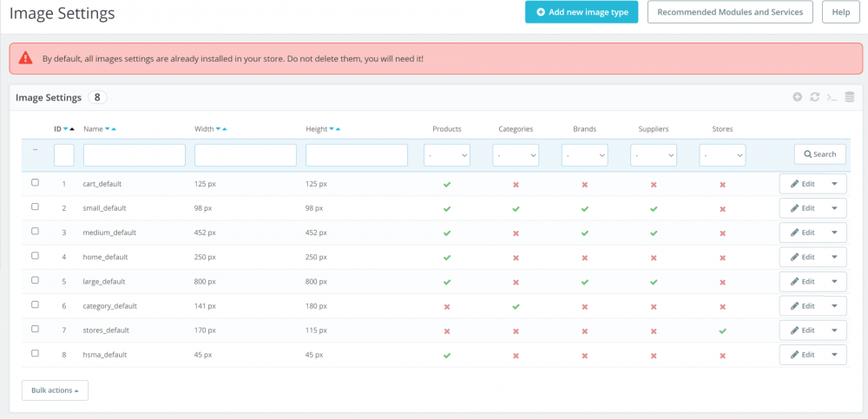The image size is (868, 419).
Task: Click the refresh list icon in panel header
Action: tap(814, 97)
